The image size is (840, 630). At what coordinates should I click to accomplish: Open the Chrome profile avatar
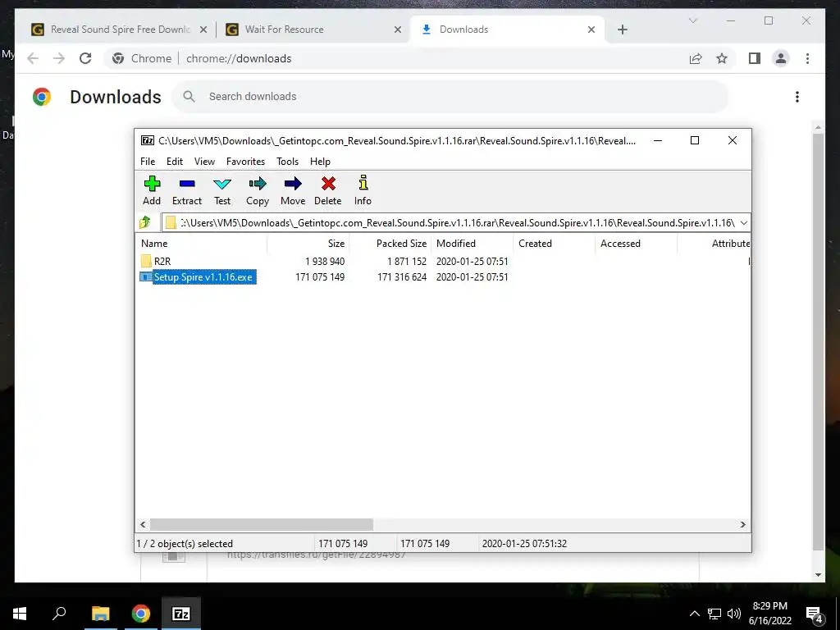pos(781,58)
